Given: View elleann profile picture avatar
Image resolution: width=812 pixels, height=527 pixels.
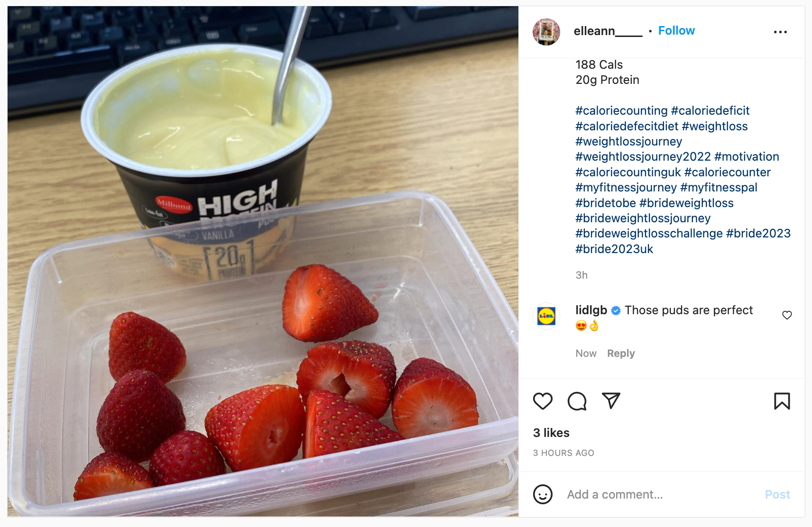Looking at the screenshot, I should pyautogui.click(x=546, y=32).
